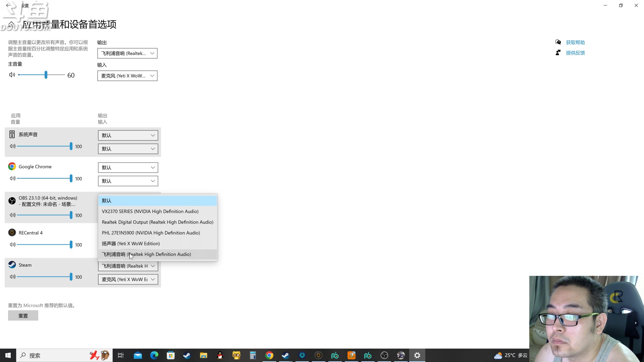This screenshot has height=362, width=644.
Task: Click the 获取帮助 chat bubble icon
Action: click(558, 42)
